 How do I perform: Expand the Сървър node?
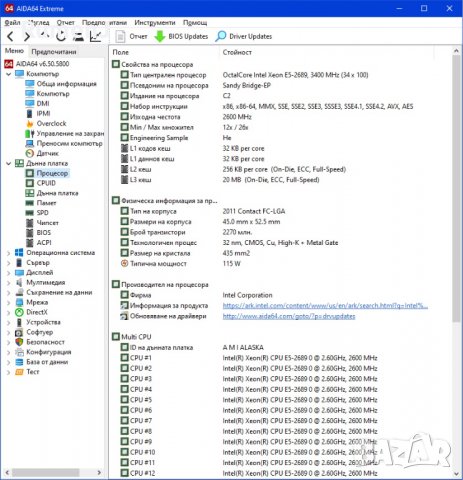point(9,263)
